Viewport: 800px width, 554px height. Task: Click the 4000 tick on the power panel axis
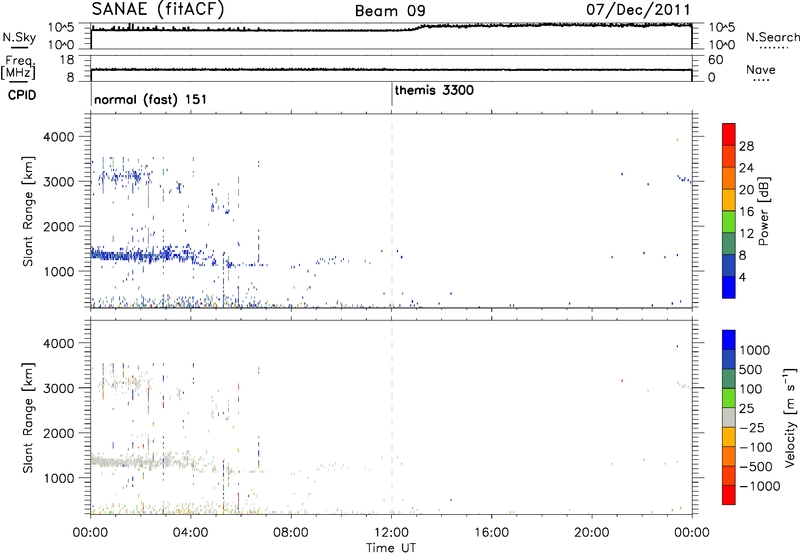pyautogui.click(x=59, y=137)
